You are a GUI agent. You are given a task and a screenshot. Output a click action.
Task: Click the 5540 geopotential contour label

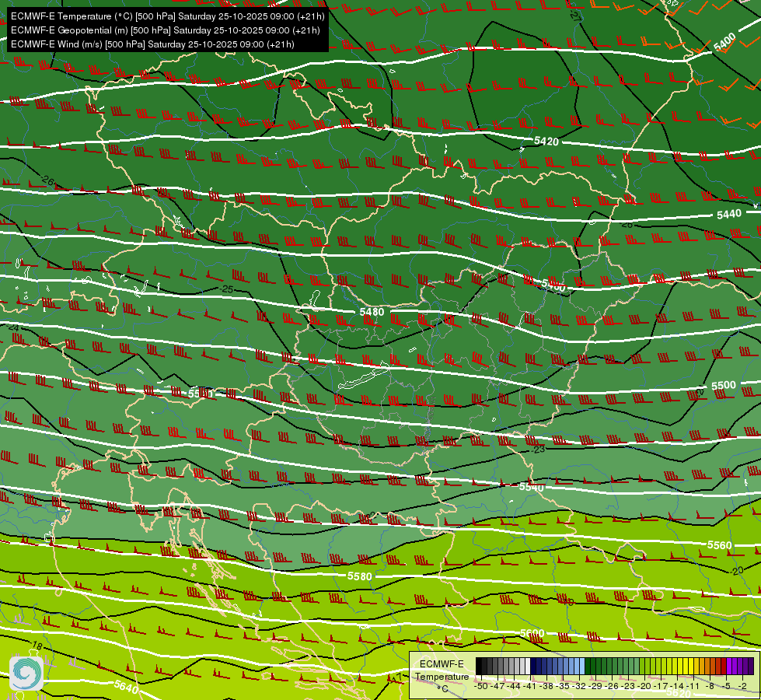click(x=532, y=487)
